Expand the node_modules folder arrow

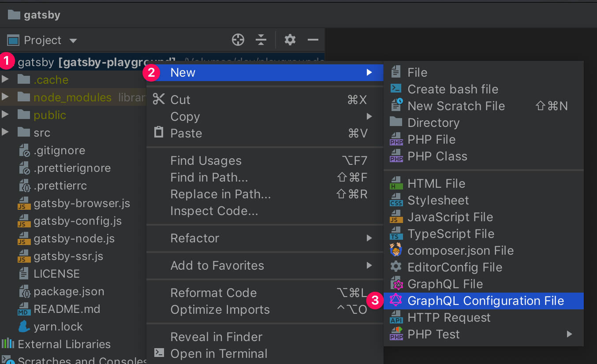tap(5, 97)
